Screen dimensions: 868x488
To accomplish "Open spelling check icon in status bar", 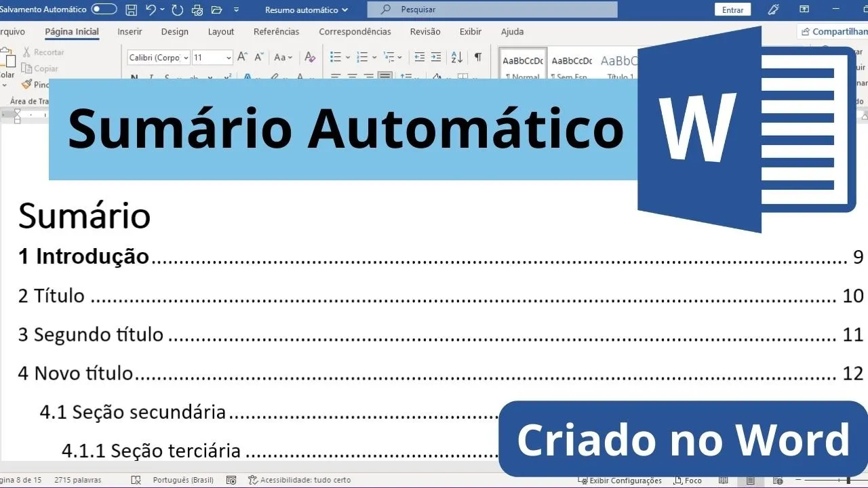I will tap(136, 480).
